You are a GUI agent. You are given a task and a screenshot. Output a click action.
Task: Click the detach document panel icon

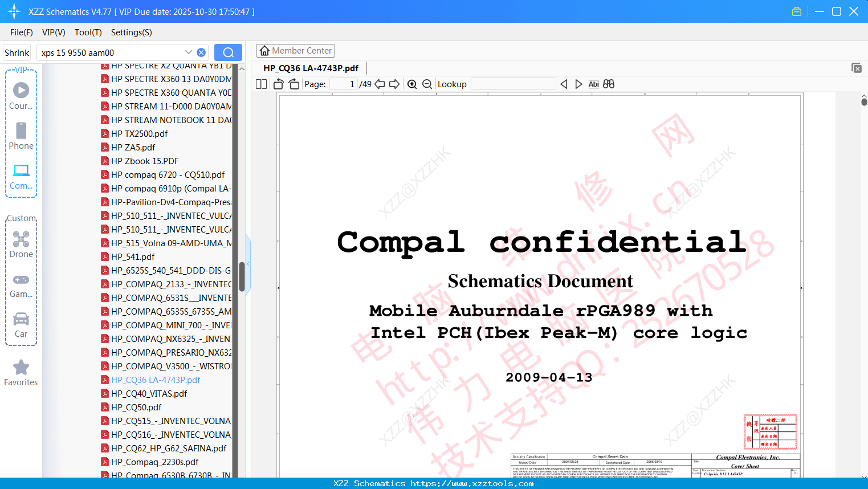tap(857, 68)
